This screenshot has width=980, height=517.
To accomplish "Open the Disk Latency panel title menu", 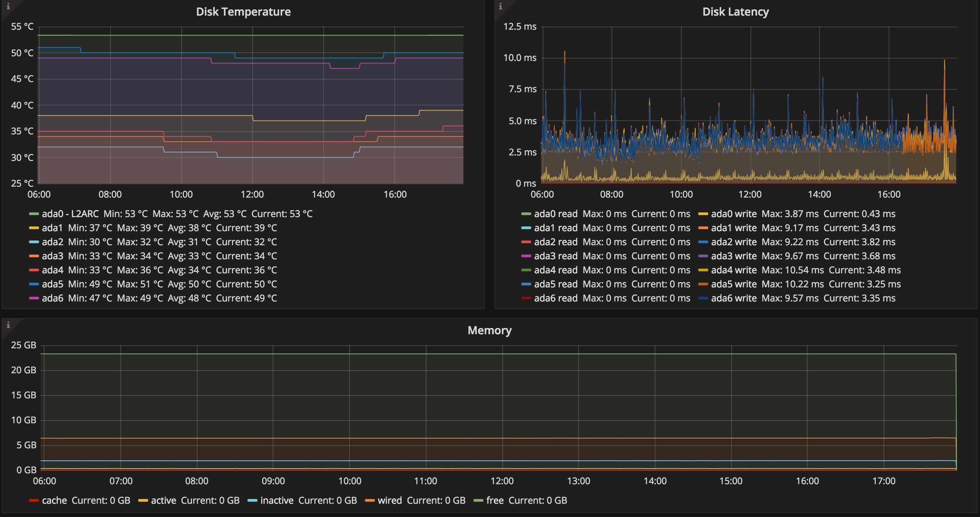I will pyautogui.click(x=736, y=12).
